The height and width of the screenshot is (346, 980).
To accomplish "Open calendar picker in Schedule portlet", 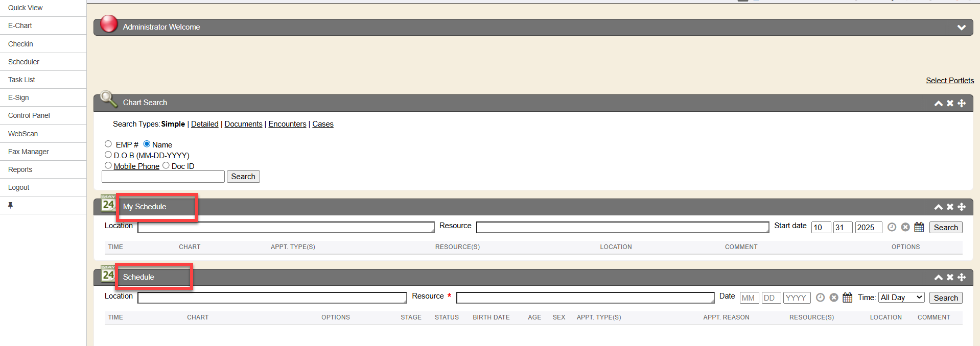I will [847, 298].
